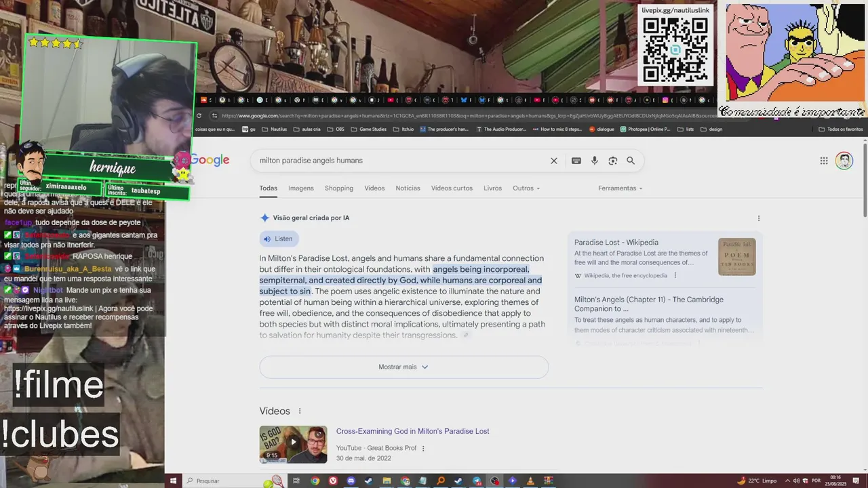Screen dimensions: 868x488
Task: Expand AI overview with Mostrar mais
Action: (x=403, y=367)
